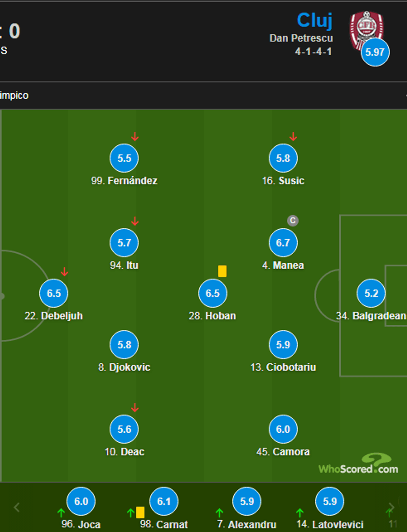407x532 pixels.
Task: Click Ciobotariu's 5.9 rating circle
Action: tap(283, 345)
